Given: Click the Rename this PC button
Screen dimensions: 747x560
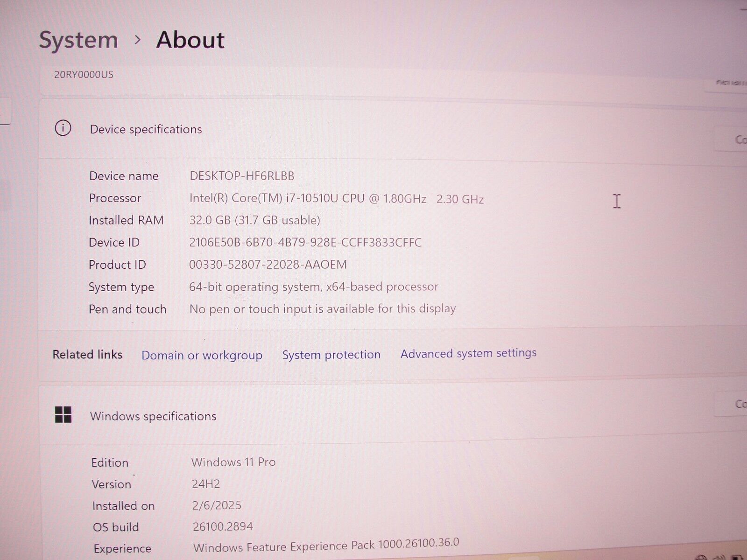Looking at the screenshot, I should tap(728, 83).
